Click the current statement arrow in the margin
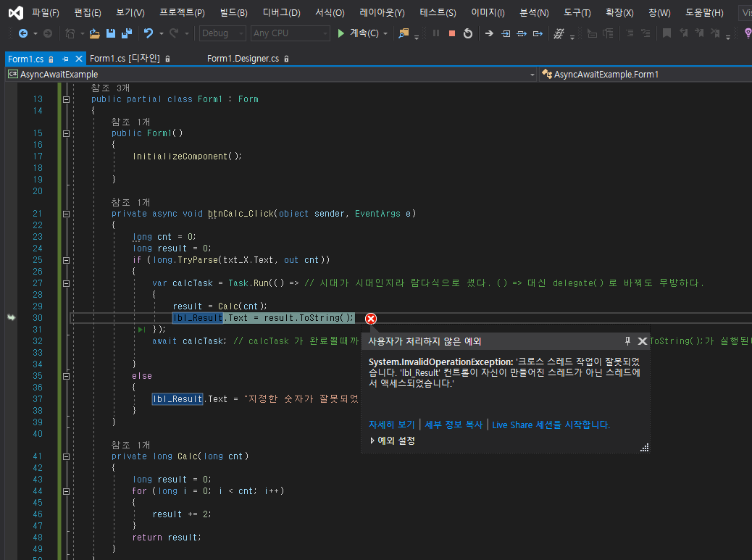 pos(11,317)
